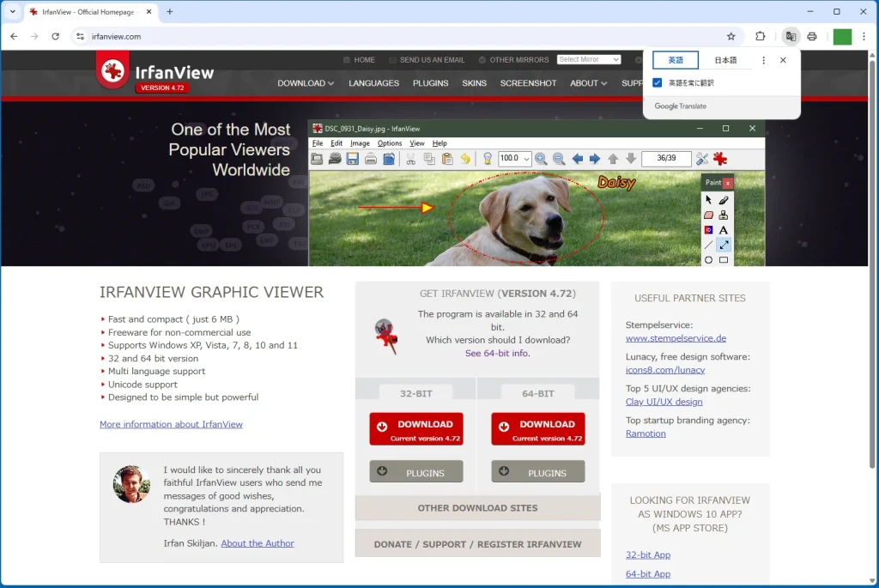Click the IrfanView red logo
The width and height of the screenshot is (879, 588).
point(112,70)
